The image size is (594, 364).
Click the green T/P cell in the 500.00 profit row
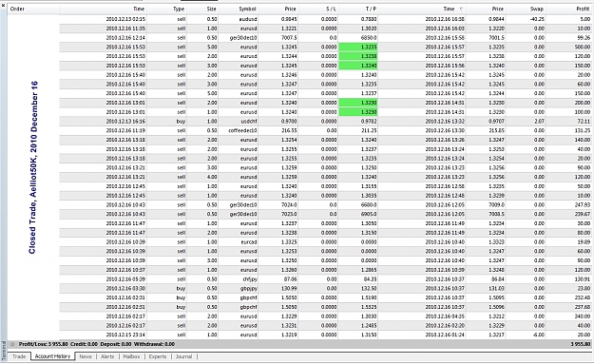click(358, 47)
